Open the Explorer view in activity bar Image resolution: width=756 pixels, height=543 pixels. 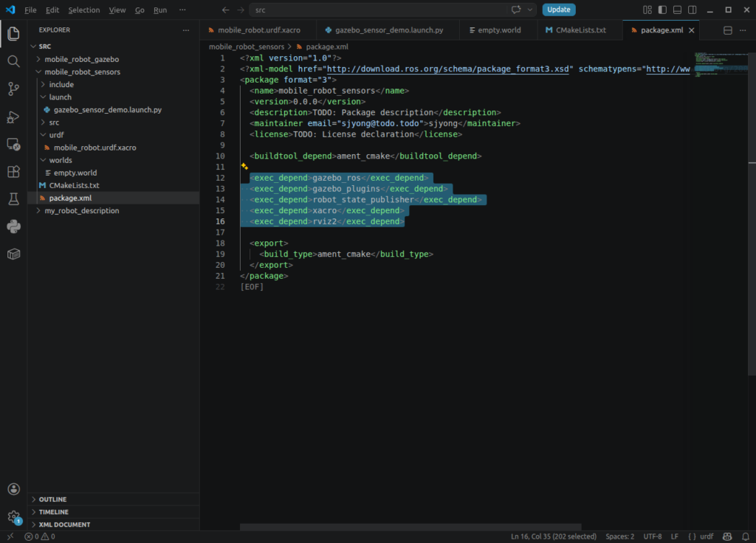point(13,33)
